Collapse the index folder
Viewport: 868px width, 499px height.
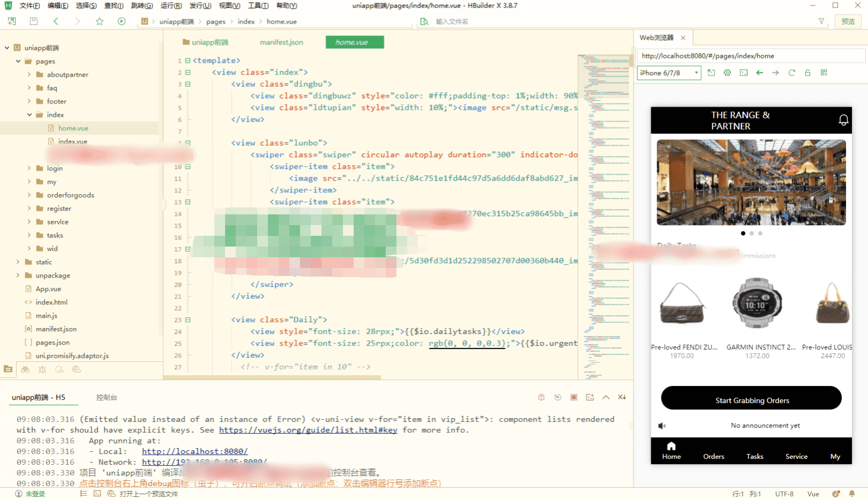point(29,115)
